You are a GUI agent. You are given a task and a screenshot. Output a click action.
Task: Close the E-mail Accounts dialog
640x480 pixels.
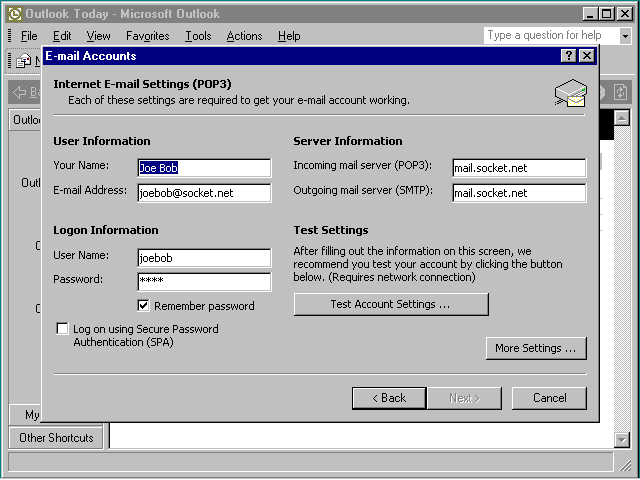coord(586,56)
